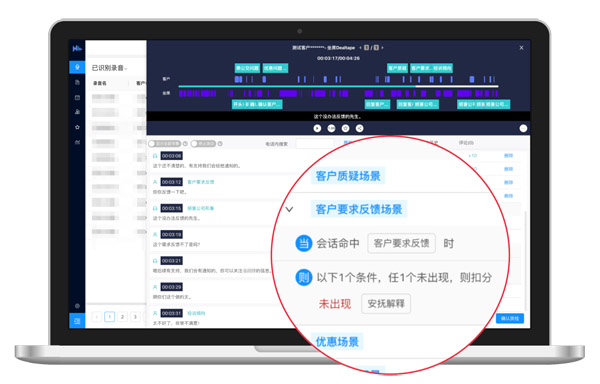Image resolution: width=600 pixels, height=384 pixels.
Task: Open playback speed 1.0x control
Action: [331, 129]
